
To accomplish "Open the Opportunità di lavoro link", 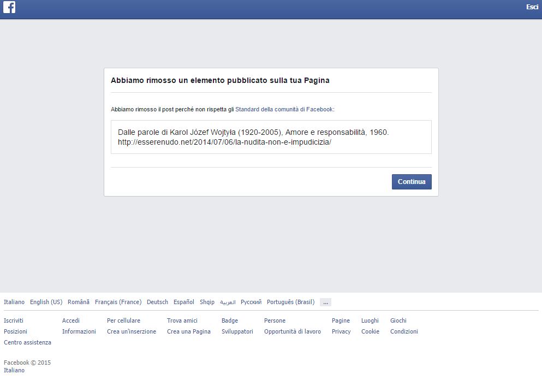I will [x=293, y=331].
